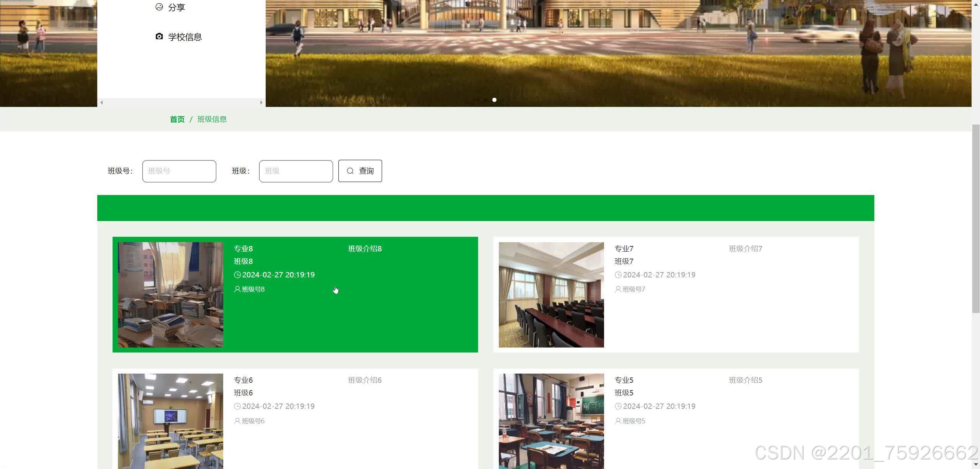Open the 分享 menu item
This screenshot has height=469, width=980.
176,7
